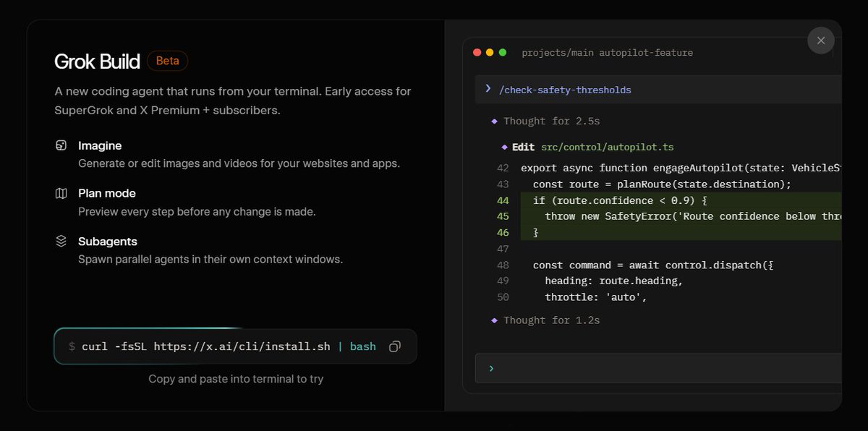Click the /check-safety-thresholds command
868x431 pixels.
565,90
